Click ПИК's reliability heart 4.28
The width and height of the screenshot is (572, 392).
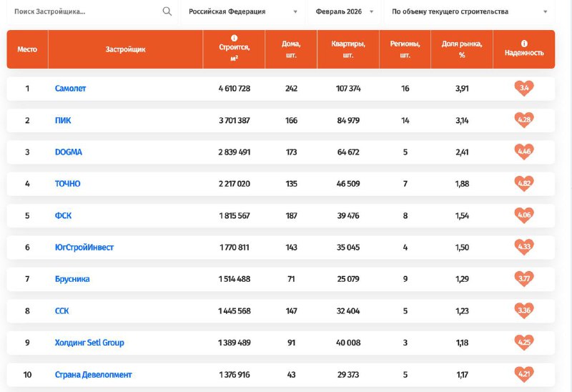(x=524, y=120)
